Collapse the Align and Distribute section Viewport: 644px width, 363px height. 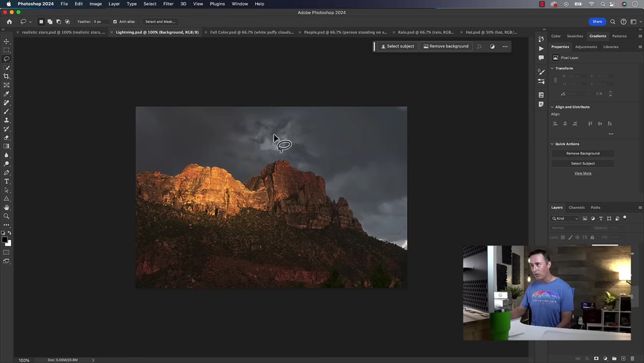coord(552,107)
